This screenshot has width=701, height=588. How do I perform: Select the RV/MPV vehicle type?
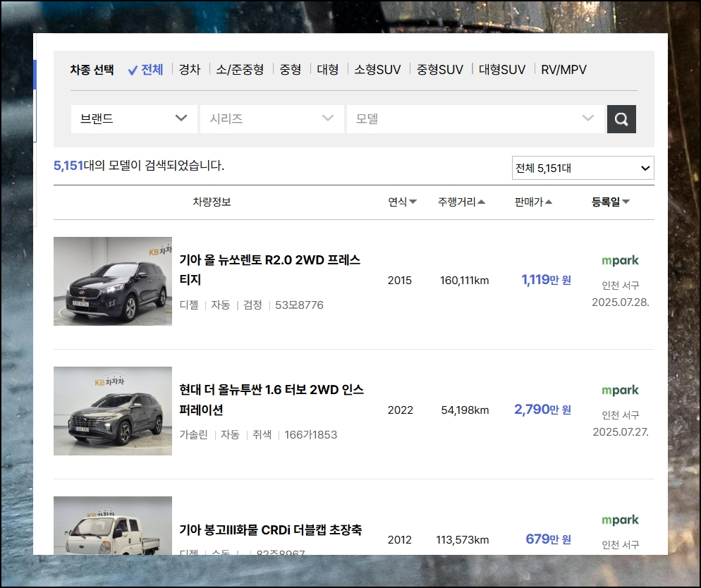coord(563,70)
